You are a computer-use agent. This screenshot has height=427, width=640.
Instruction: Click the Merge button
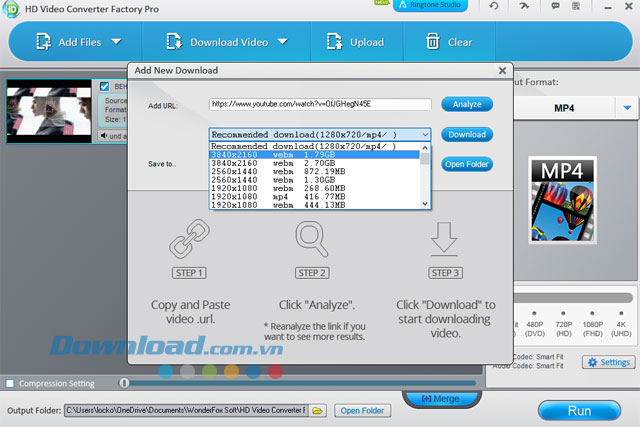point(441,398)
